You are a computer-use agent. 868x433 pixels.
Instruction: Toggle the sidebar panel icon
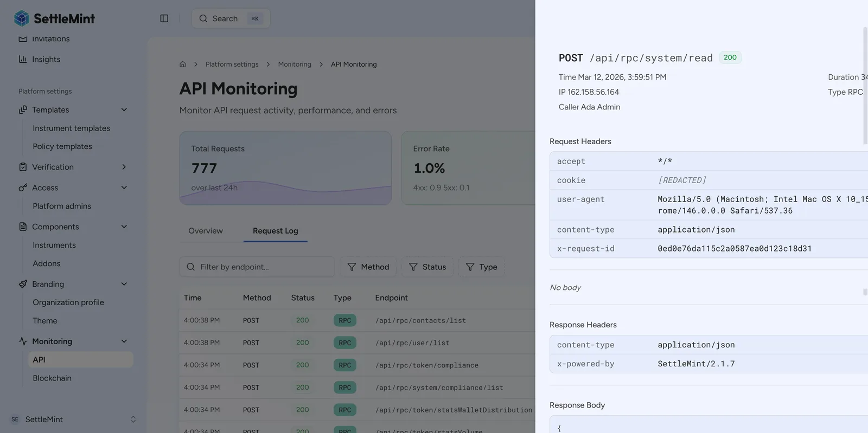click(x=164, y=18)
